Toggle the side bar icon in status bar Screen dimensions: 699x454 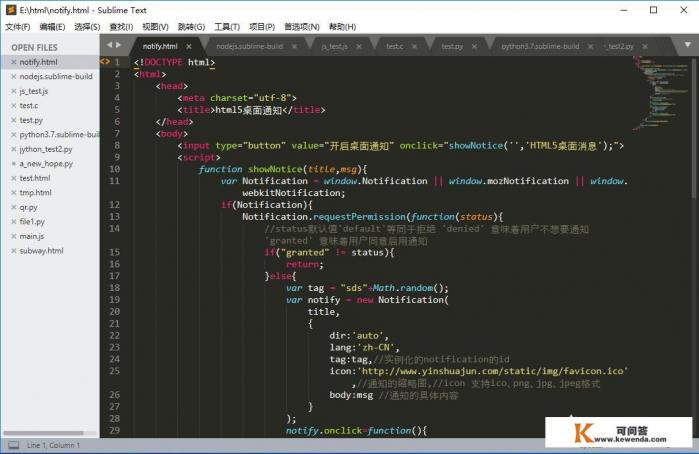point(14,445)
